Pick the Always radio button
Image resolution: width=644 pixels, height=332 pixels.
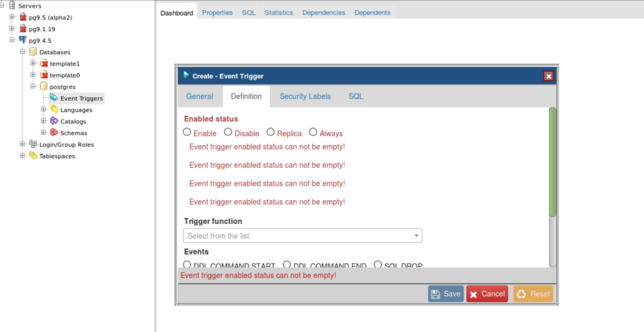(x=313, y=132)
